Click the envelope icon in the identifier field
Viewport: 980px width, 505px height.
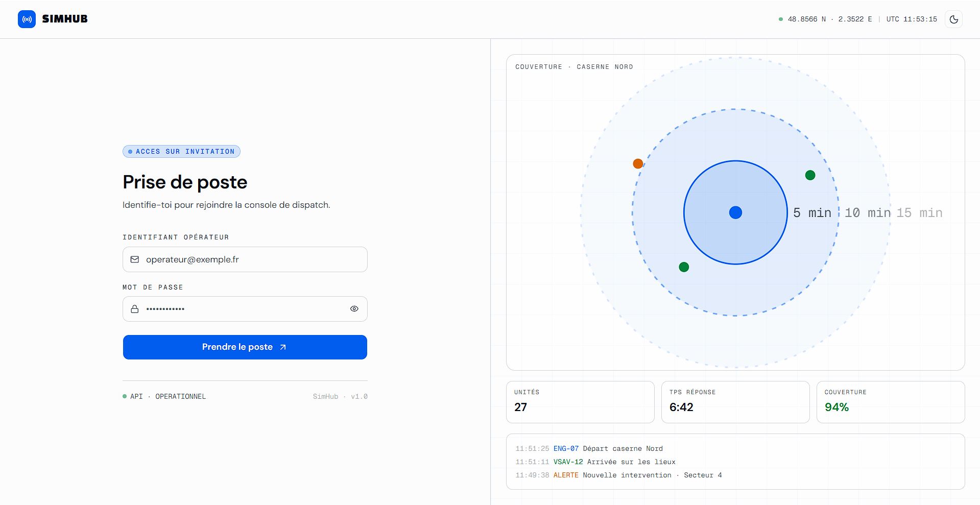135,259
